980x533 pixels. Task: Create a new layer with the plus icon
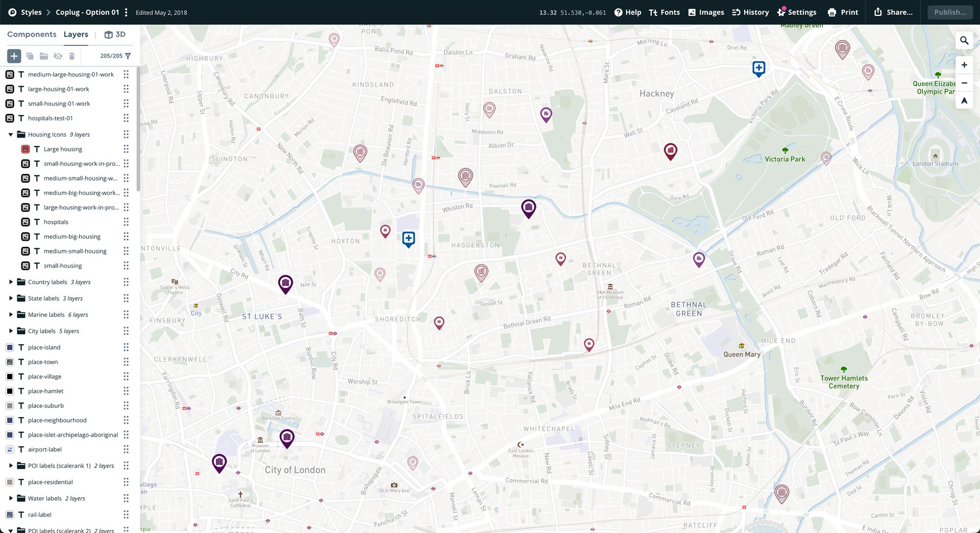point(13,56)
